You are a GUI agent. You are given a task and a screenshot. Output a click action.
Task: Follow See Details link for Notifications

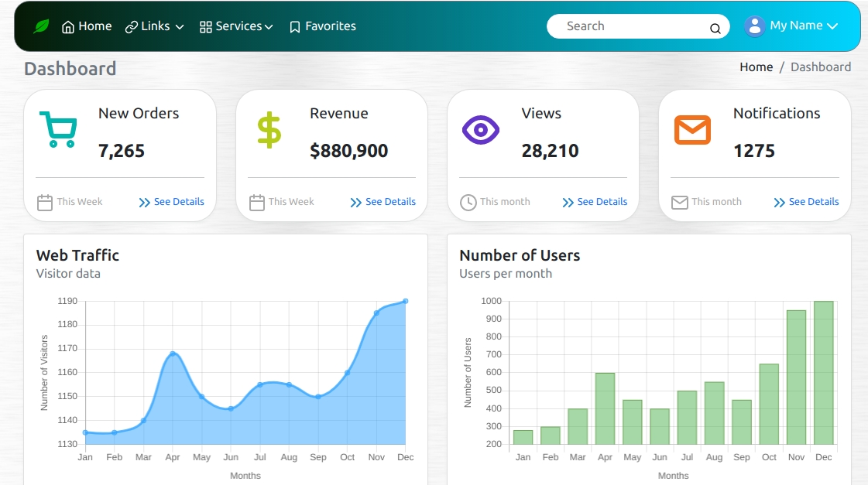pyautogui.click(x=806, y=202)
